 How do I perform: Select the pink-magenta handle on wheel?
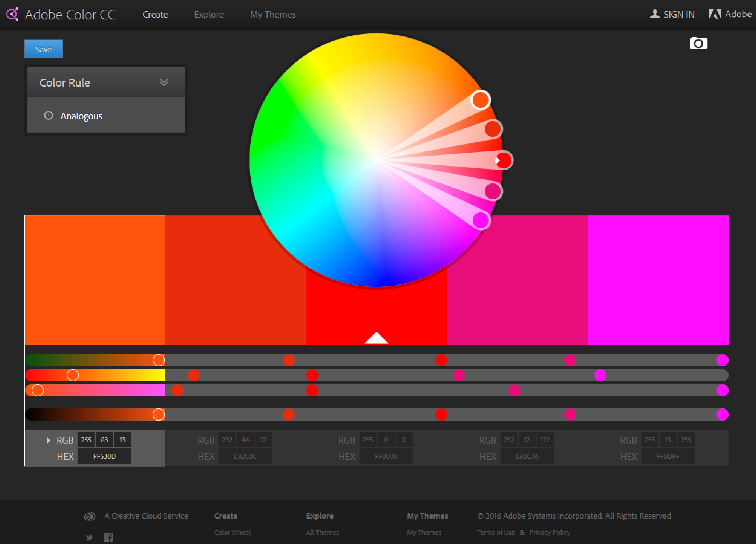coord(493,191)
